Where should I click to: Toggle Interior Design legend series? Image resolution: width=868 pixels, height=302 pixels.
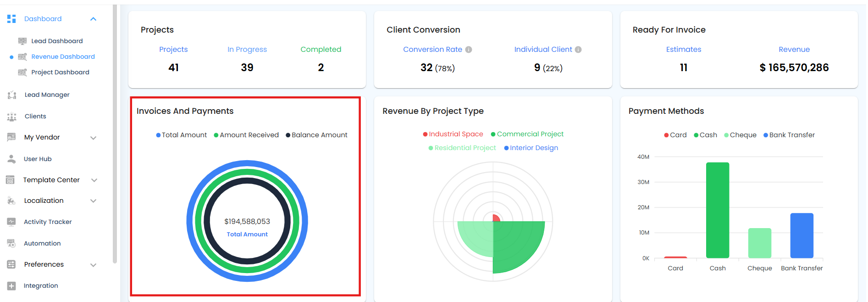click(x=531, y=148)
